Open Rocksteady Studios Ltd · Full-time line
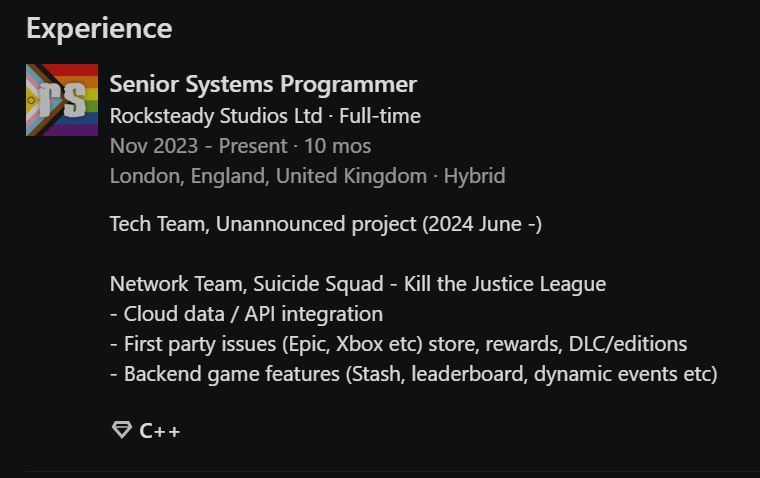This screenshot has width=760, height=478. coord(265,116)
